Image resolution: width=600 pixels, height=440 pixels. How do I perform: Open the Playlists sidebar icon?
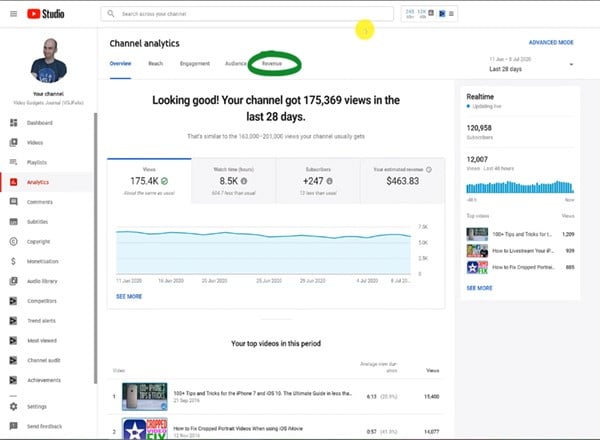[x=13, y=162]
